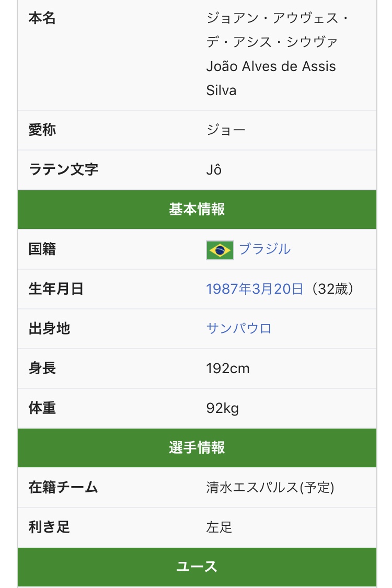
Task: Click the ラテン文字 row label
Action: (63, 170)
